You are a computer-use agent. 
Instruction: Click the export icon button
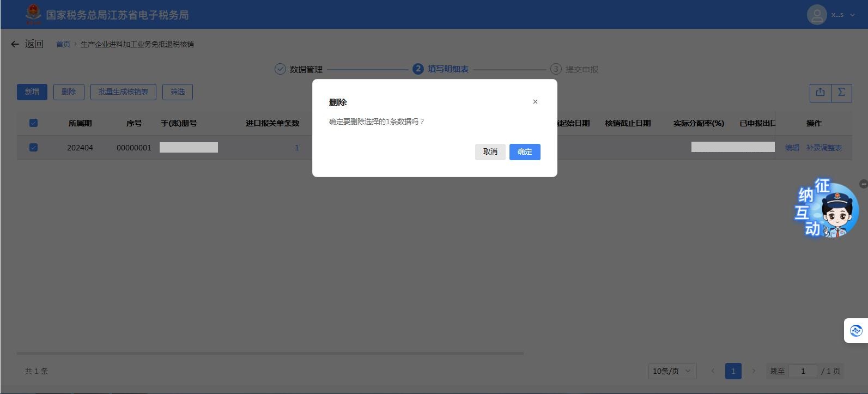(820, 92)
